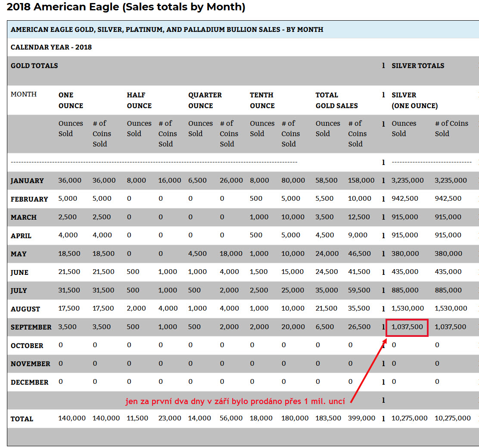The image size is (479, 448).
Task: Click the NOVEMBER row label
Action: [31, 364]
